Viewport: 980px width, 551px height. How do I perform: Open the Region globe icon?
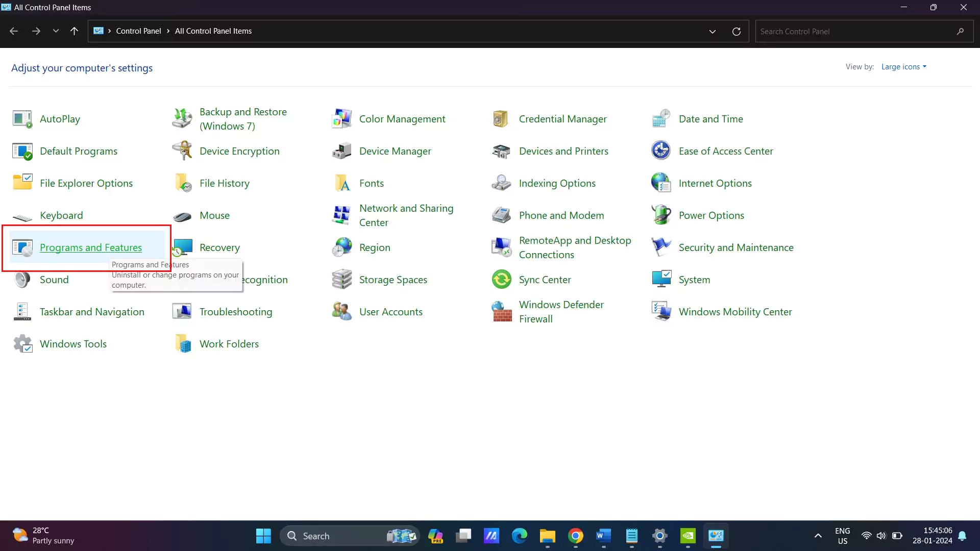341,247
